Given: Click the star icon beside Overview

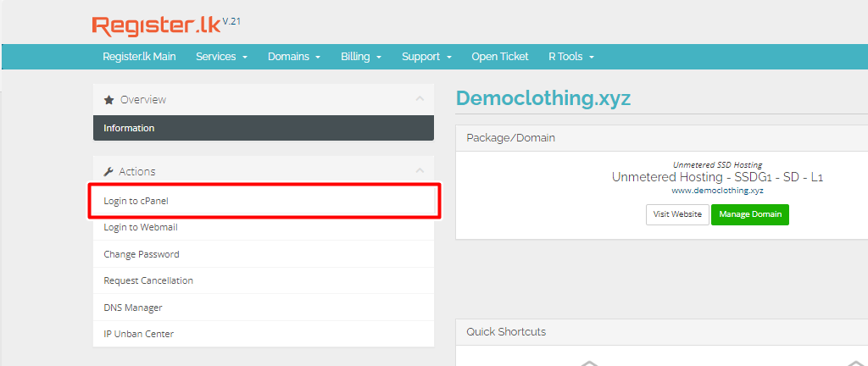Looking at the screenshot, I should (109, 100).
